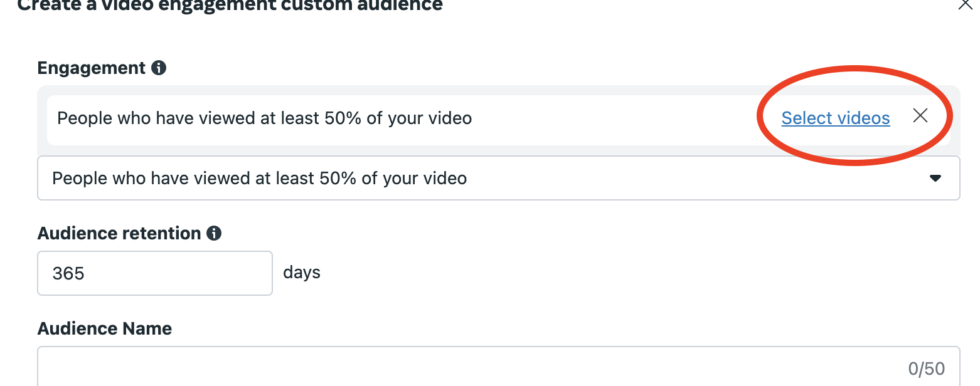Click the Audience retention info icon

pyautogui.click(x=215, y=234)
